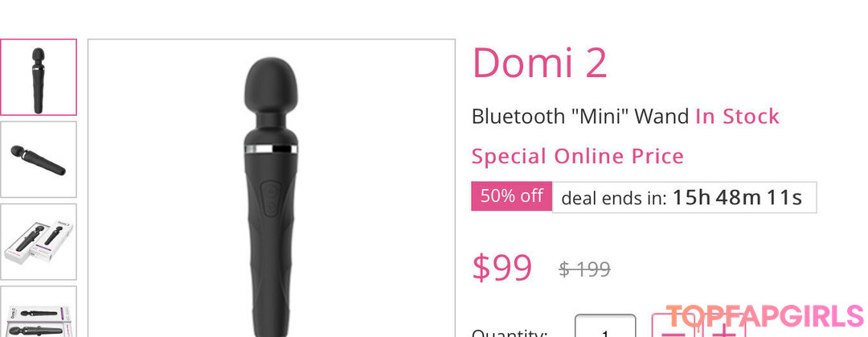View the packaging box thumbnail

[38, 241]
